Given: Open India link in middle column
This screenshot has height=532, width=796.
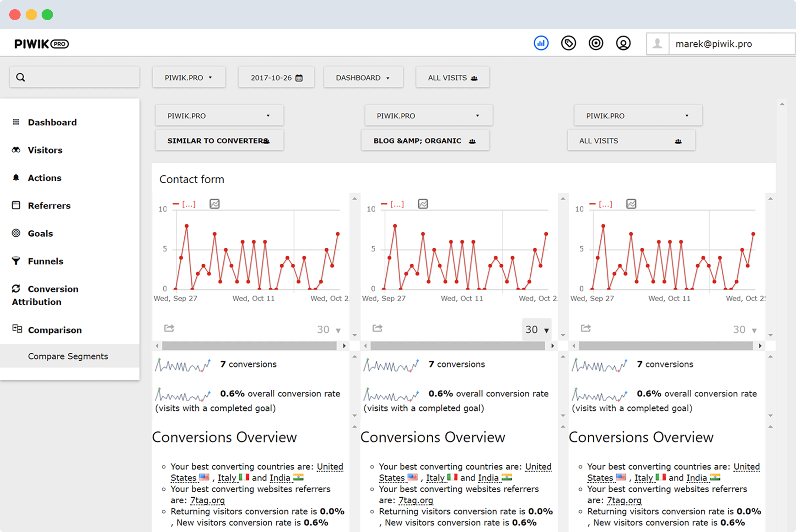Looking at the screenshot, I should (488, 478).
